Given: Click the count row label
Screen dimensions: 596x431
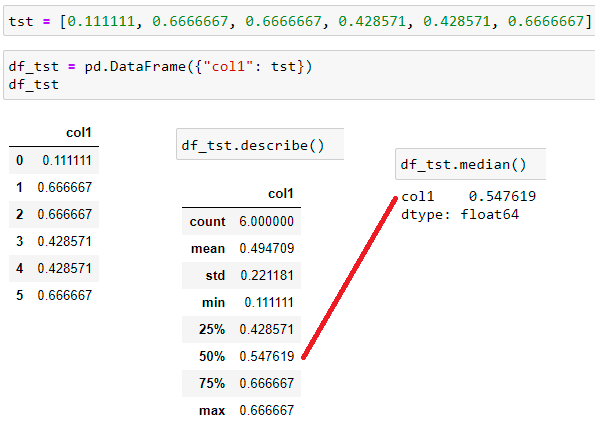Looking at the screenshot, I should [x=208, y=221].
